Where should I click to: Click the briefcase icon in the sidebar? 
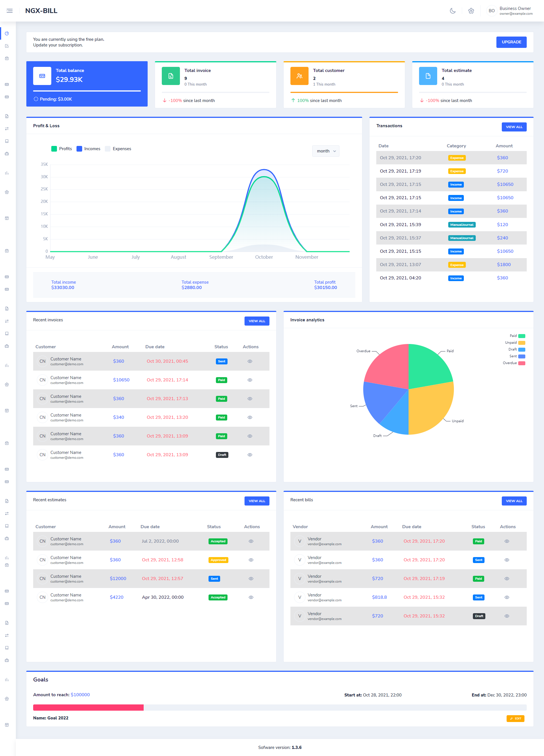[7, 154]
